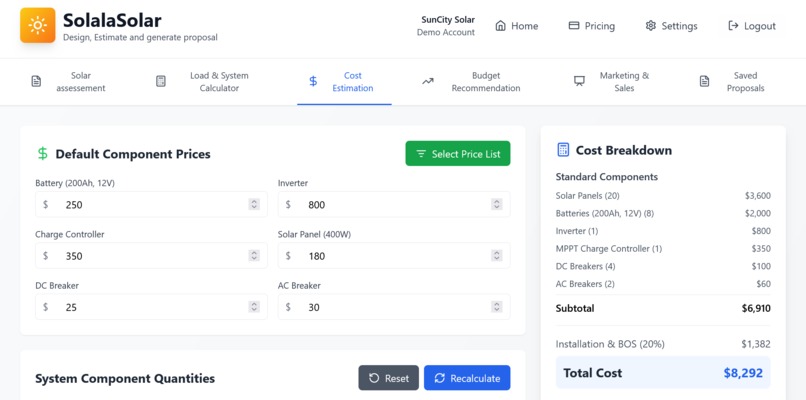806x400 pixels.
Task: Adjust the Inverter price stepper arrows
Action: click(497, 205)
